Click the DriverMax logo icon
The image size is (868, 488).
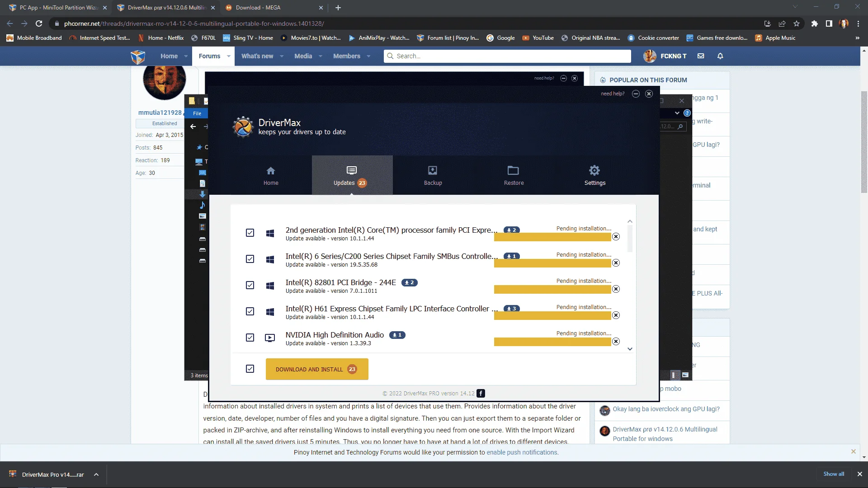243,127
